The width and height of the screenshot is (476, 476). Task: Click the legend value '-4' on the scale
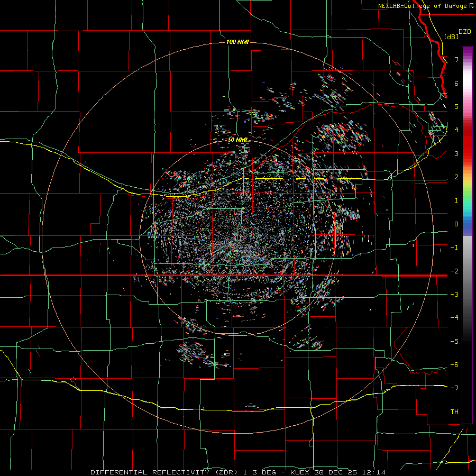click(x=454, y=318)
